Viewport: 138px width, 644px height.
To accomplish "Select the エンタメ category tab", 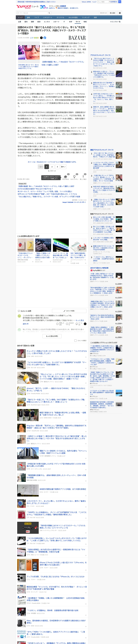I will (47, 22).
